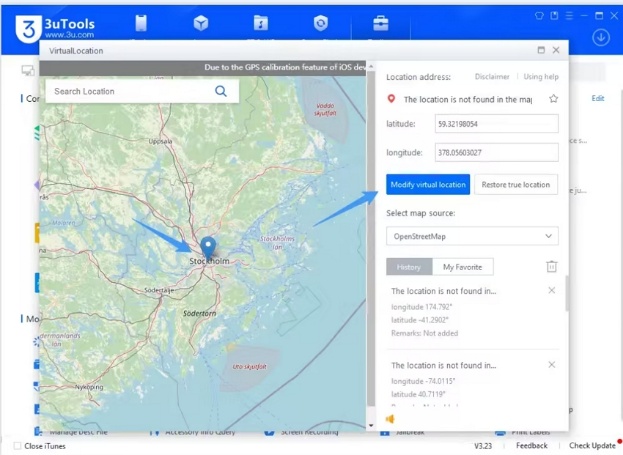Click the longitude input field

(x=497, y=152)
